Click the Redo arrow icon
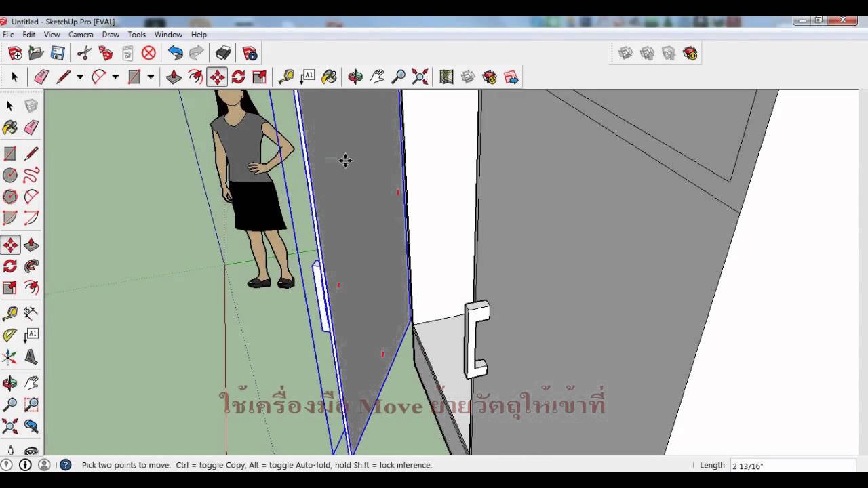868x488 pixels. 197,53
